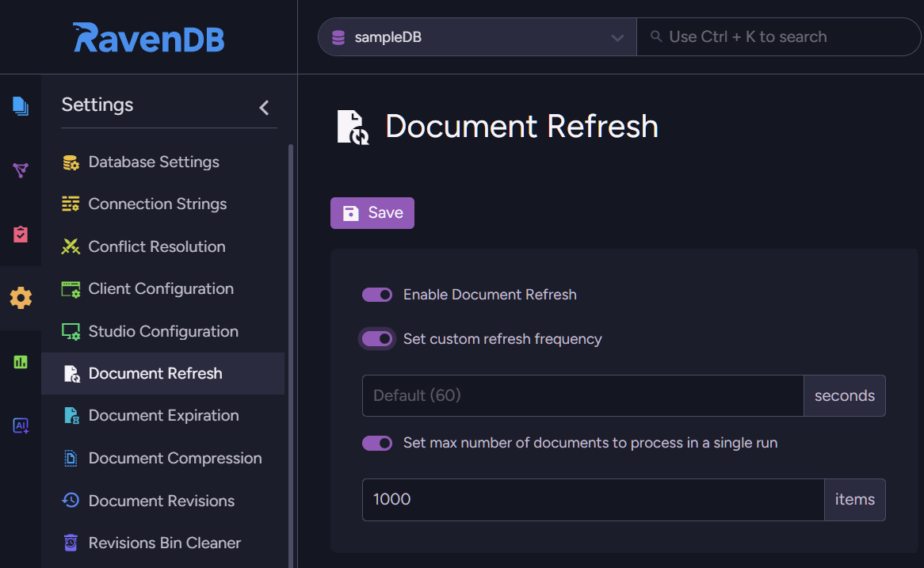
Task: Click the Studio Configuration icon
Action: pyautogui.click(x=71, y=331)
